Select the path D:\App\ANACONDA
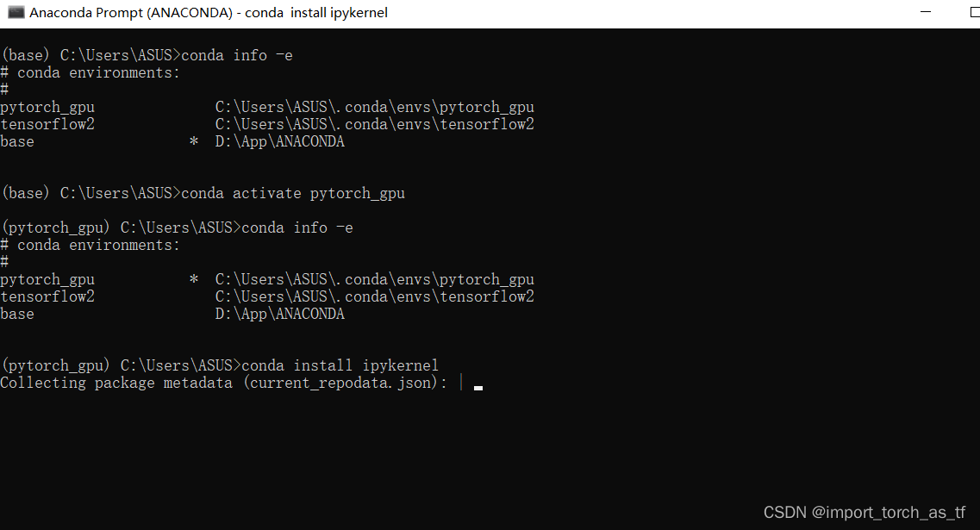The height and width of the screenshot is (530, 980). [x=278, y=140]
